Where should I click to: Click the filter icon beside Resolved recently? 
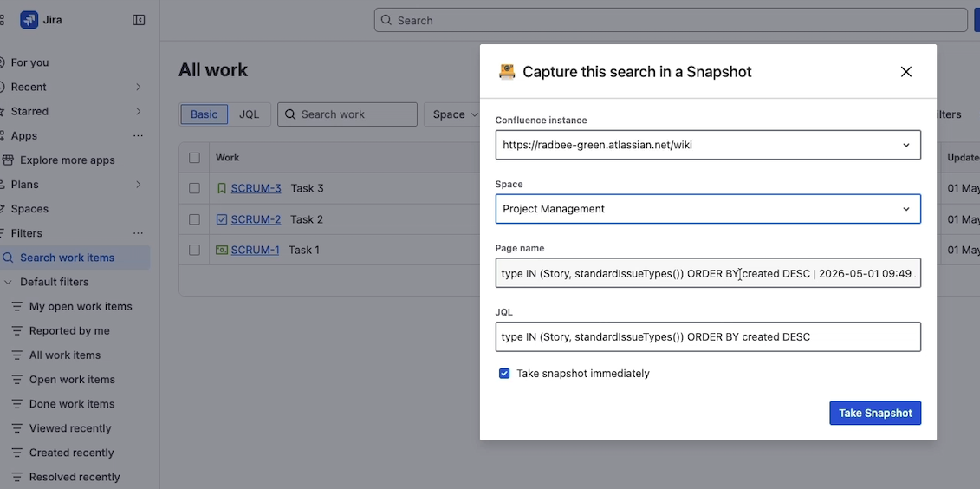coord(17,477)
